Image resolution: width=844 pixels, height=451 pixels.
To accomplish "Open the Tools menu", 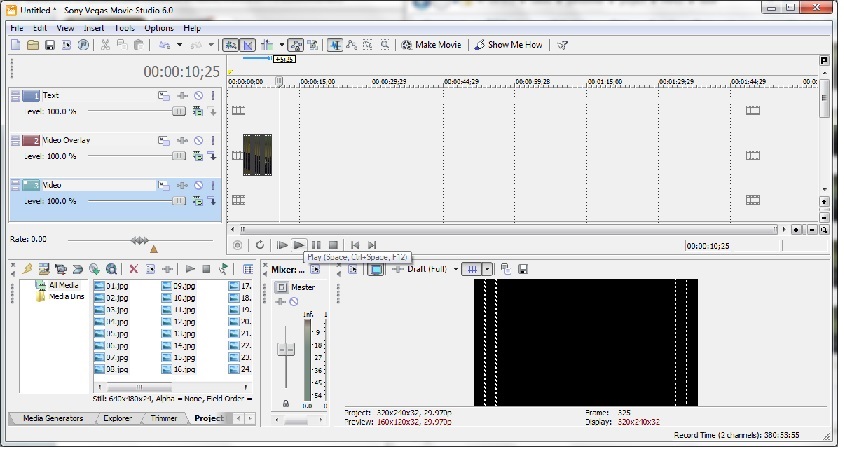I will (x=124, y=28).
